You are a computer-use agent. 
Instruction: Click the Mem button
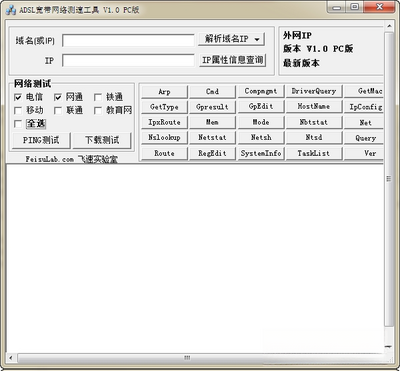click(x=212, y=122)
